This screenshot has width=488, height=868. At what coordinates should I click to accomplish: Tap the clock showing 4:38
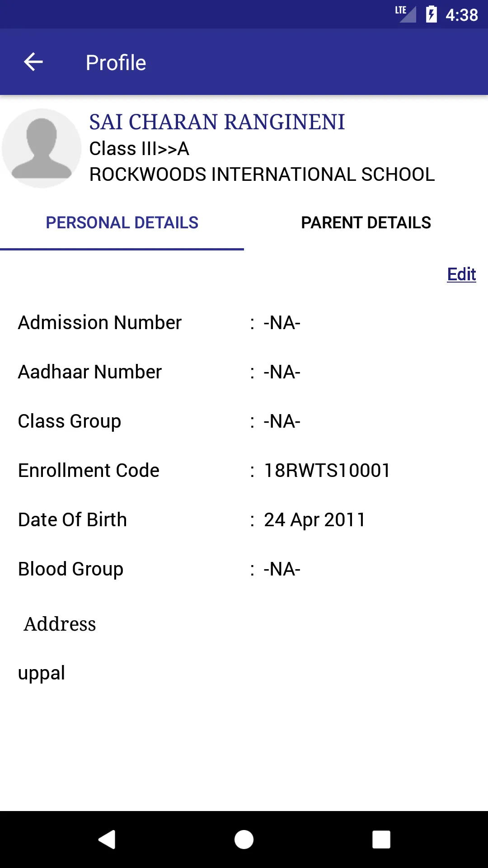[461, 15]
